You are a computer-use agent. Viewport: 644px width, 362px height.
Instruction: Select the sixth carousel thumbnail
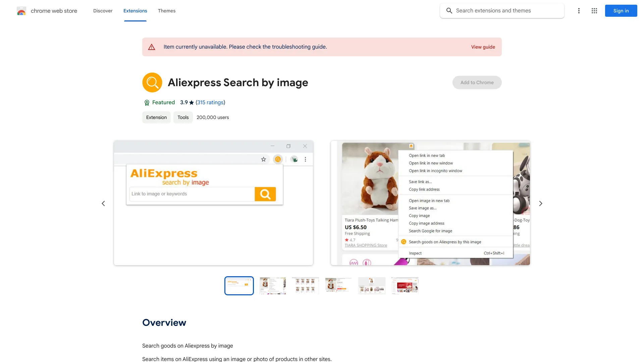pos(405,286)
